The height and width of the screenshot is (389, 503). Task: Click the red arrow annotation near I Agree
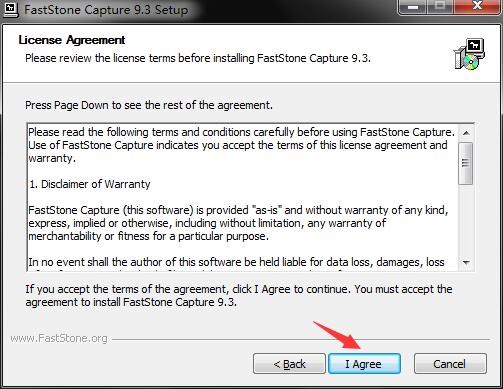pyautogui.click(x=337, y=335)
